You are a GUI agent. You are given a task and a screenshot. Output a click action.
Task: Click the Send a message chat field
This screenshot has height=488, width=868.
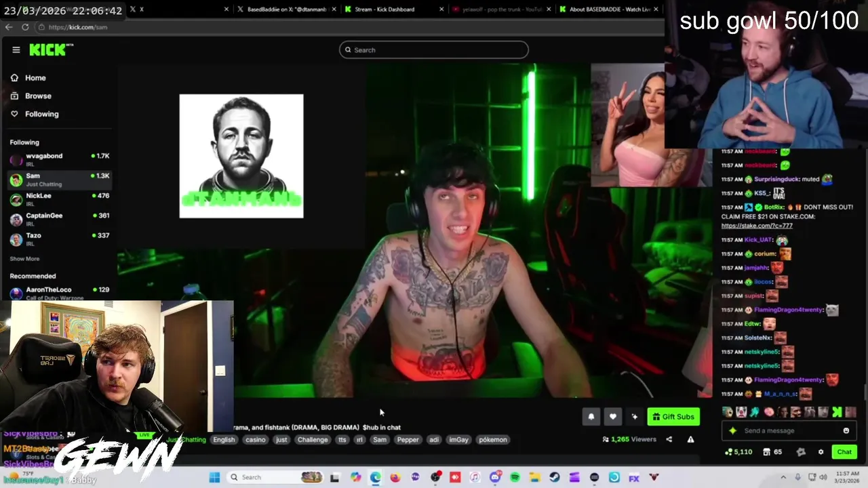(790, 430)
